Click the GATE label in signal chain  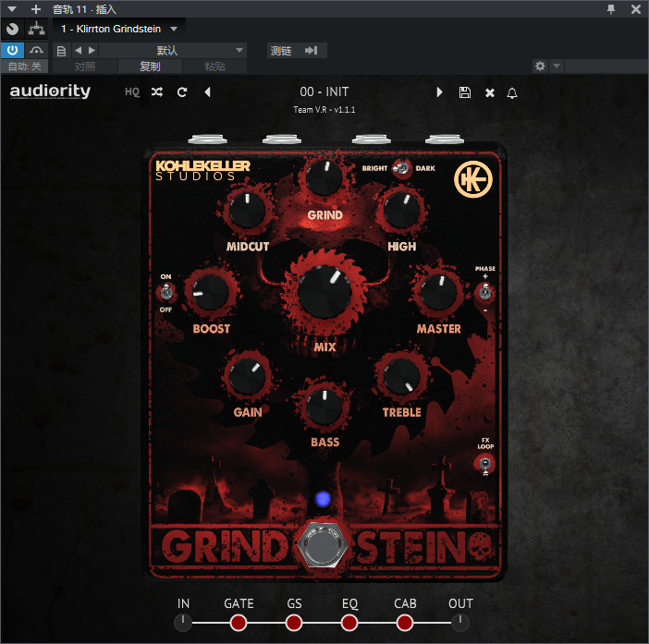pos(239,603)
